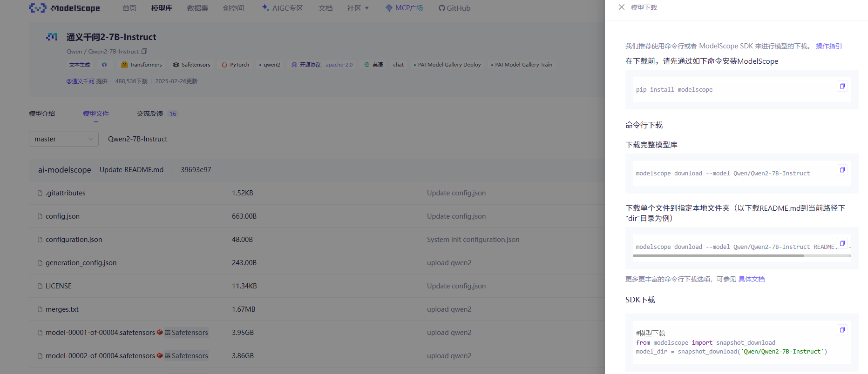868x374 pixels.
Task: Open the MCP广场 navigation item
Action: [x=404, y=8]
